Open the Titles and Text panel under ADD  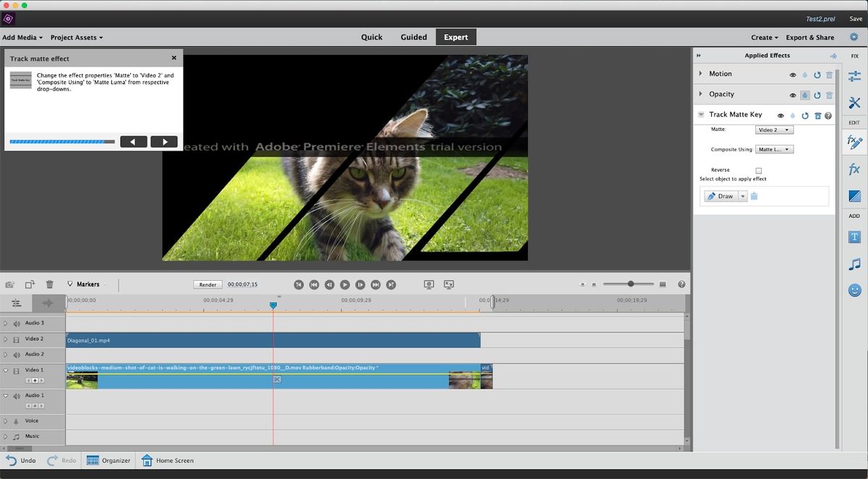[x=854, y=237]
